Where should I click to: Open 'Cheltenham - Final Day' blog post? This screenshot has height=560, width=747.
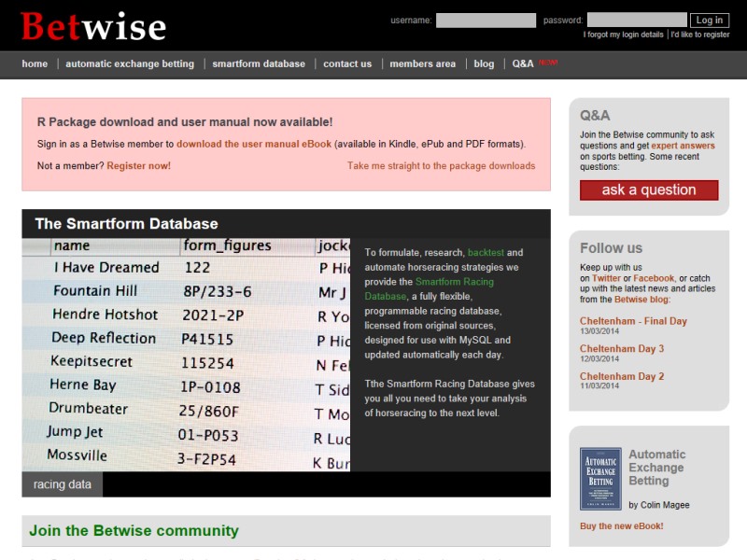(633, 321)
